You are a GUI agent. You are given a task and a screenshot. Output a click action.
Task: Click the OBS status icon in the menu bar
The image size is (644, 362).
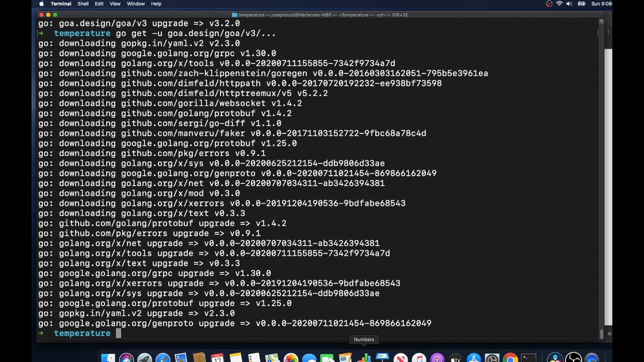click(x=549, y=4)
